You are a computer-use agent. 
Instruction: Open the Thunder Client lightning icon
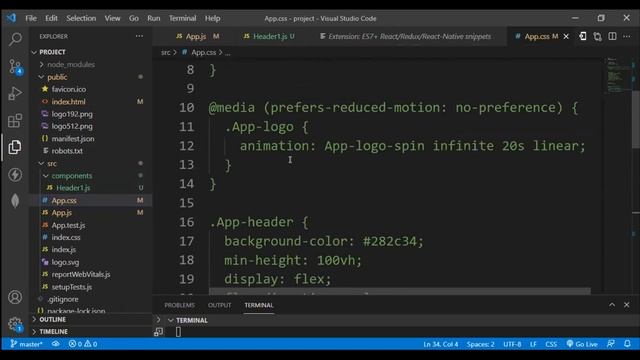pyautogui.click(x=15, y=175)
